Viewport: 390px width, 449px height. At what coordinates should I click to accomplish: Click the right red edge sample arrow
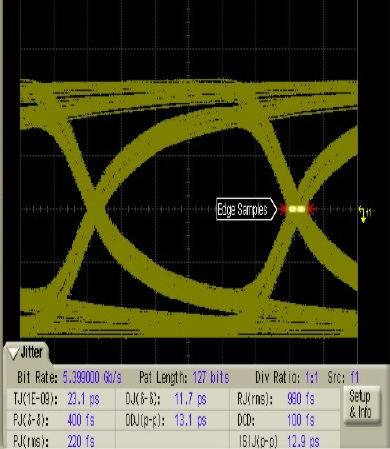tap(312, 209)
